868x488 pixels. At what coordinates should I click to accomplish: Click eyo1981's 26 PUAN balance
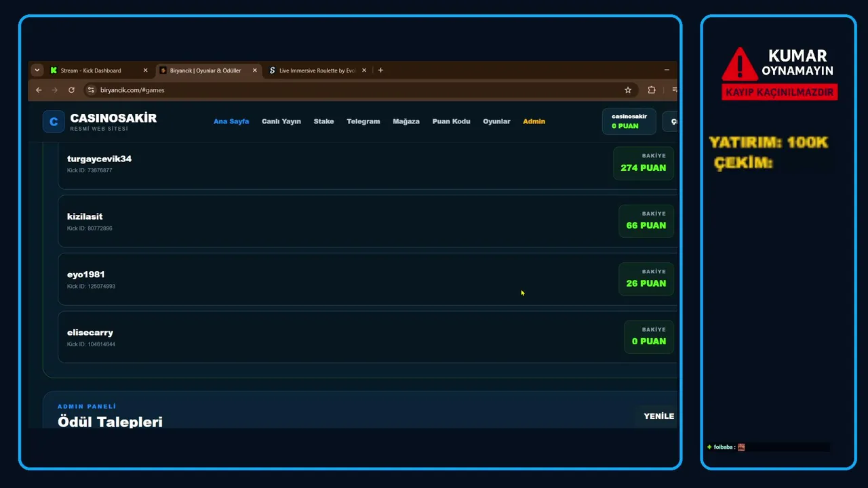point(646,279)
